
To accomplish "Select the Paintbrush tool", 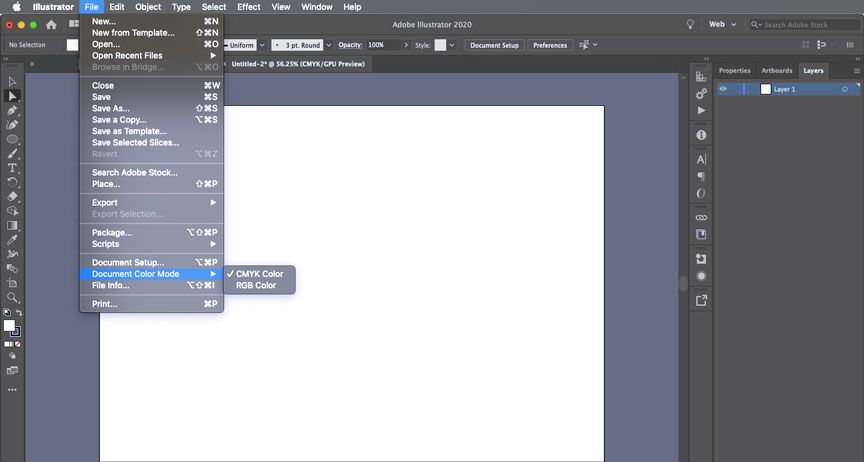I will [x=12, y=153].
